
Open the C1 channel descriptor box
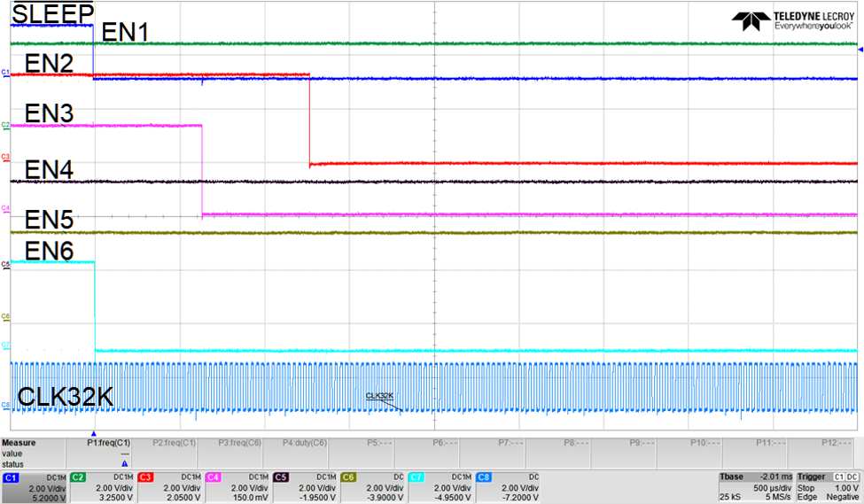point(34,486)
